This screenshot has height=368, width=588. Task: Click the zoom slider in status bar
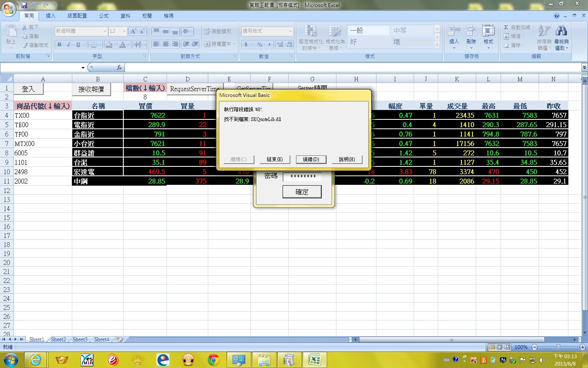click(559, 347)
